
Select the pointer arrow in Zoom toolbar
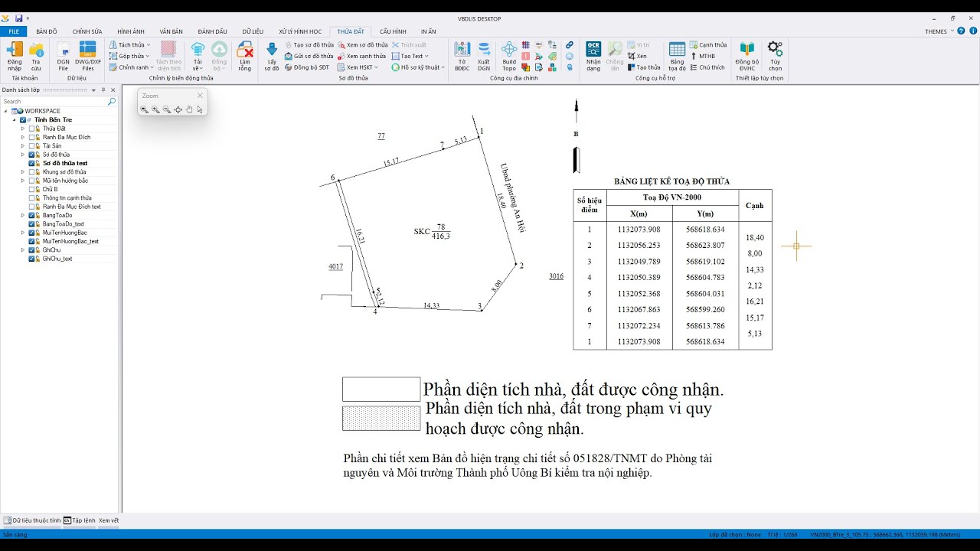coord(200,109)
